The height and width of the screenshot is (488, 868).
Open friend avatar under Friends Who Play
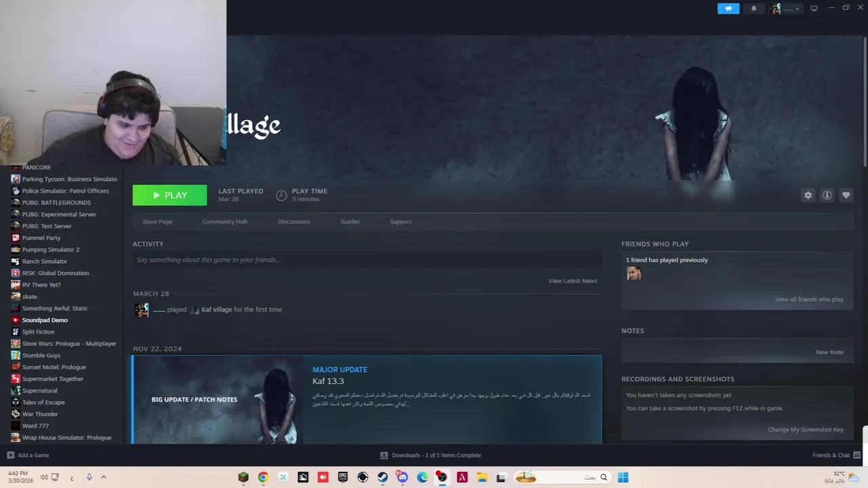coord(633,273)
